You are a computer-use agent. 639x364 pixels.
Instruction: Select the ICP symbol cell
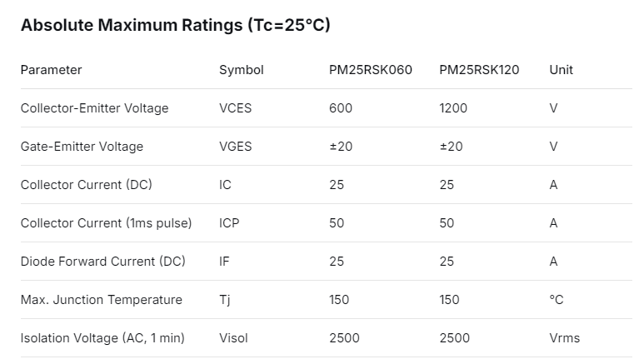tap(229, 223)
